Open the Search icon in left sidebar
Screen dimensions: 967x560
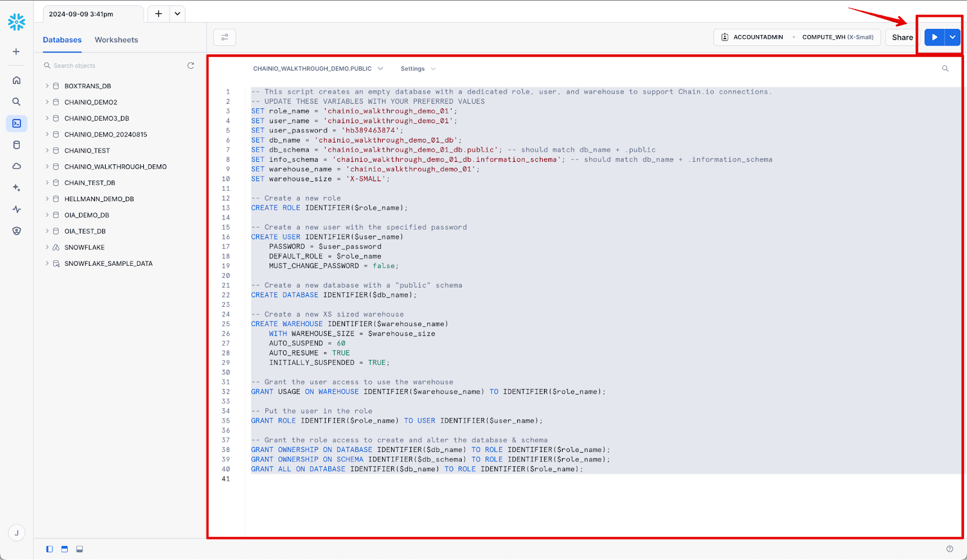[16, 102]
